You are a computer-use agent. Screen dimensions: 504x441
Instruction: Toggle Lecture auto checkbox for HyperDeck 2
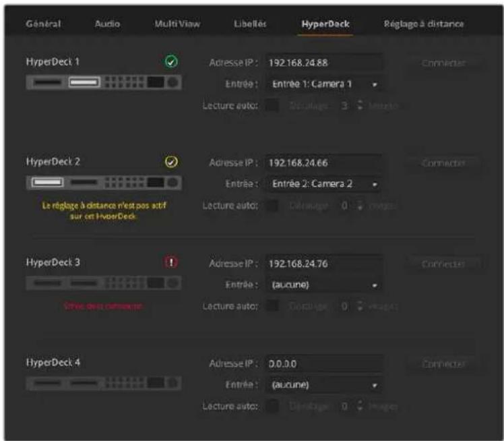click(272, 206)
